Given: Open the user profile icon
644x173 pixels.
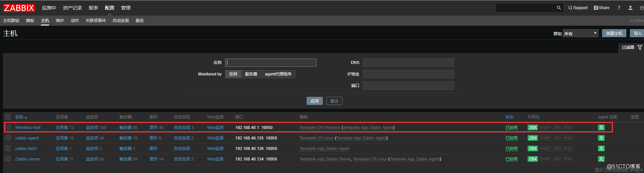Looking at the screenshot, I should (x=630, y=8).
